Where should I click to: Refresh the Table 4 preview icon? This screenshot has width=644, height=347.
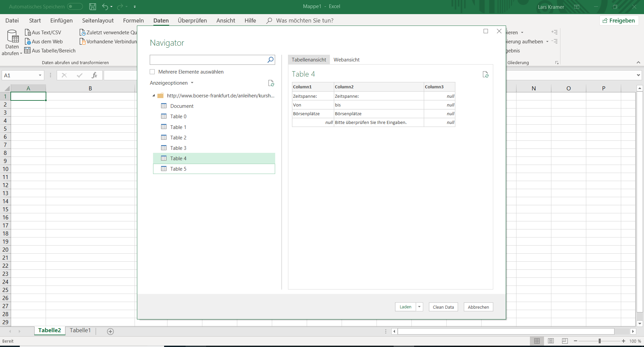pyautogui.click(x=485, y=75)
